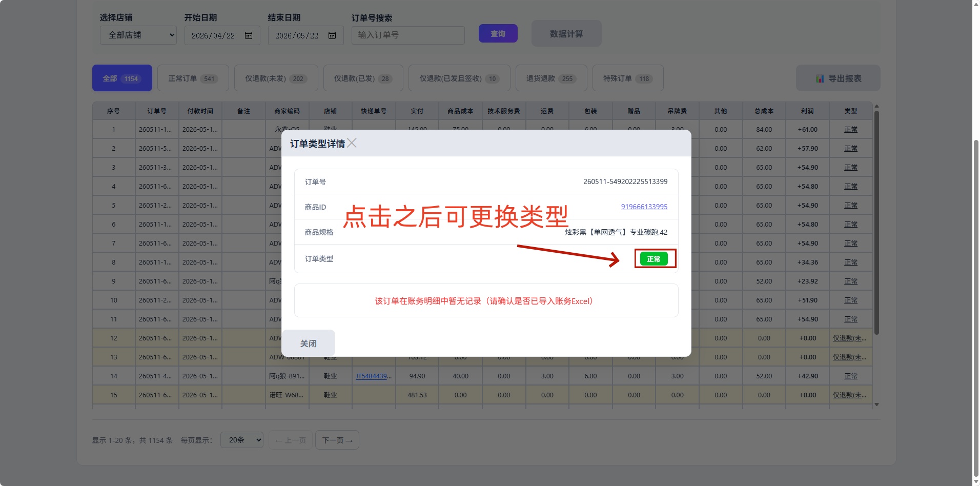Click 阿q狼-891... merchant code in row 14
Viewport: 980px width, 486px height.
click(x=287, y=376)
